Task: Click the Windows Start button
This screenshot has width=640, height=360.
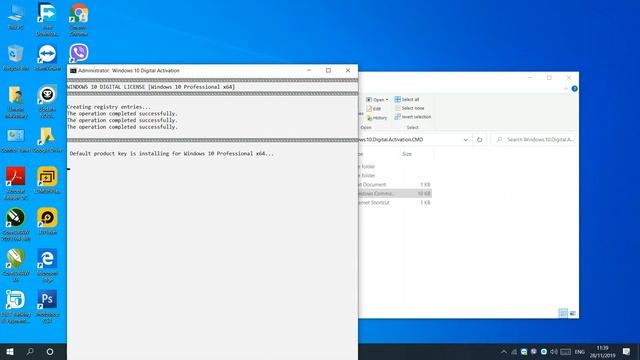Action: [10, 351]
